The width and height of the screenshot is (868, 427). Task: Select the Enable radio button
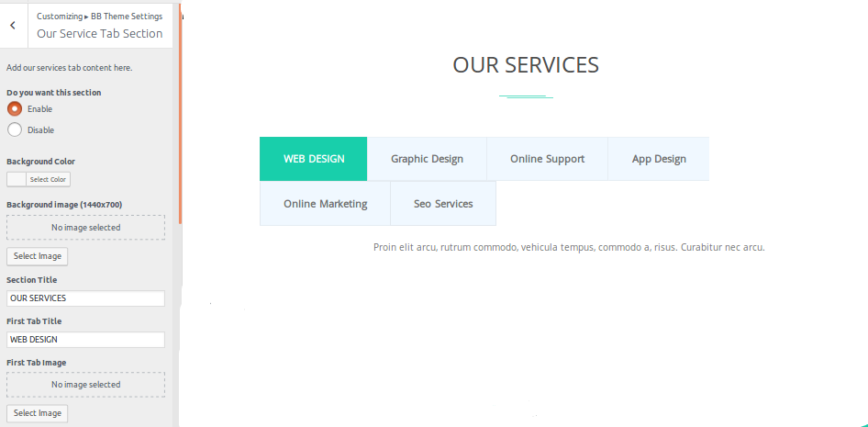point(15,108)
